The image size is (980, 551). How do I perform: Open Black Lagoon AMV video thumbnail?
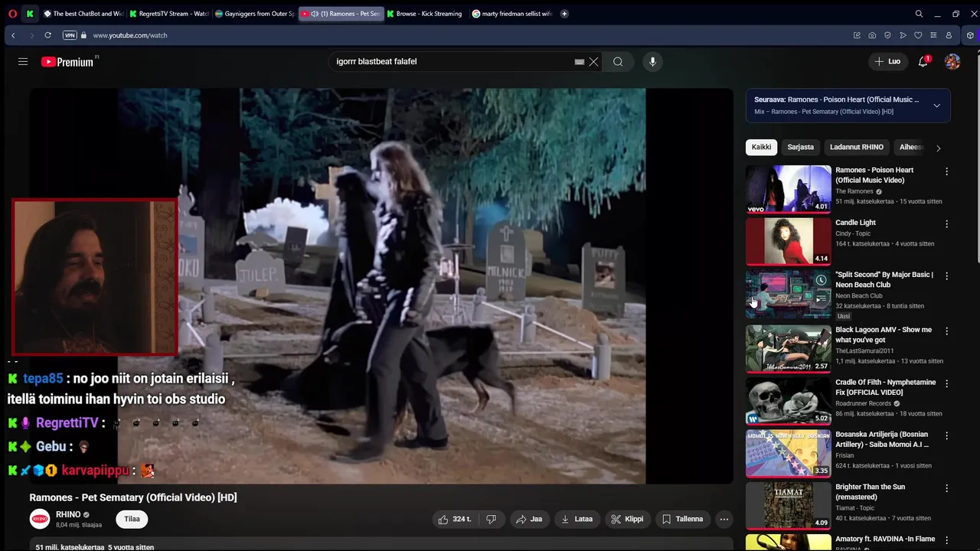click(x=788, y=348)
